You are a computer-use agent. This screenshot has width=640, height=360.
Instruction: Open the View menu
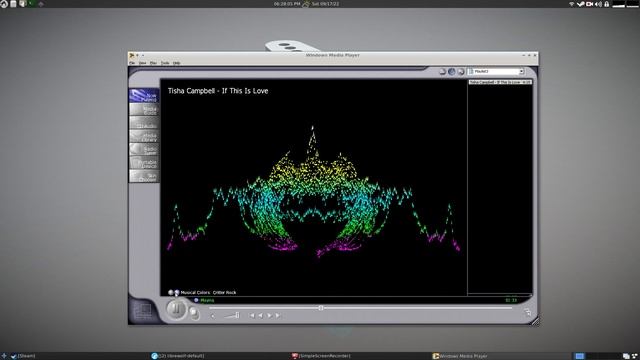point(142,63)
